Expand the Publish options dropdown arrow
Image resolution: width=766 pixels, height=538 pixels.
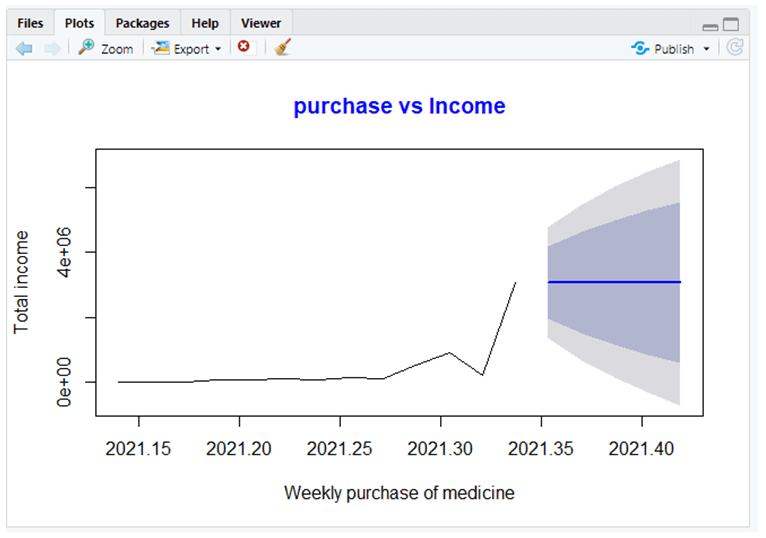(707, 49)
